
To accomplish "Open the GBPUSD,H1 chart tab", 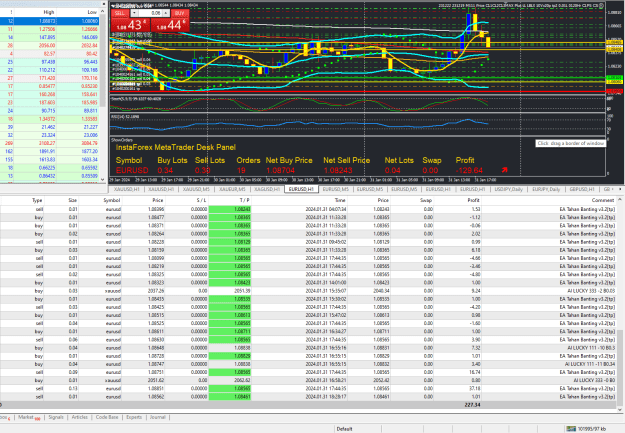I will click(x=582, y=189).
